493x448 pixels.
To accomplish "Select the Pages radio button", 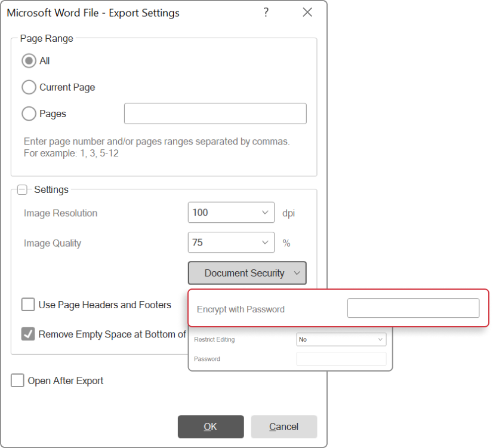I will click(x=29, y=113).
